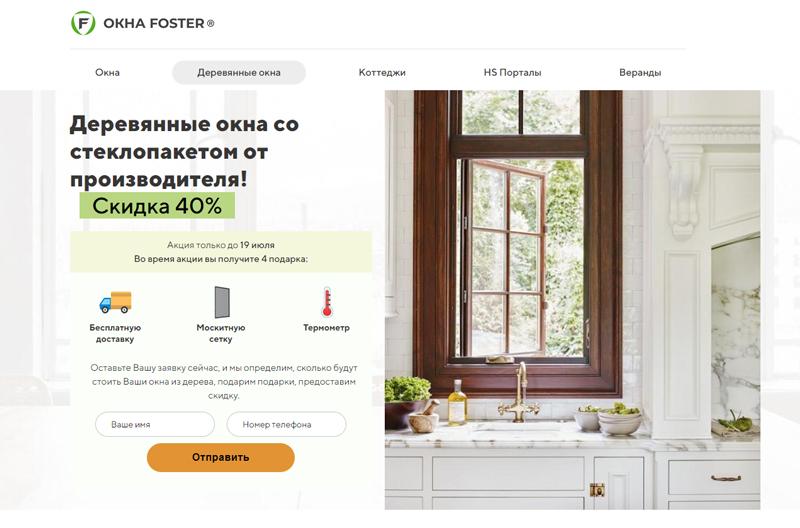
Task: Click the red thermometer icon
Action: click(327, 302)
